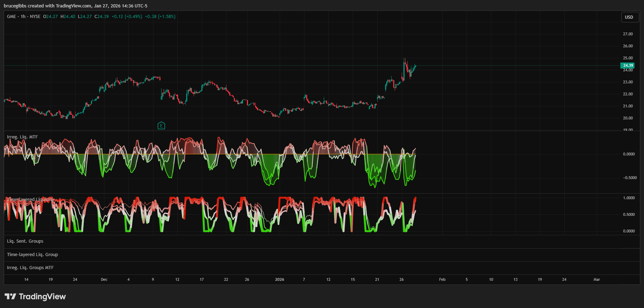Click the TradingView logo icon
Viewport: 644px width, 308px height.
coord(10,296)
